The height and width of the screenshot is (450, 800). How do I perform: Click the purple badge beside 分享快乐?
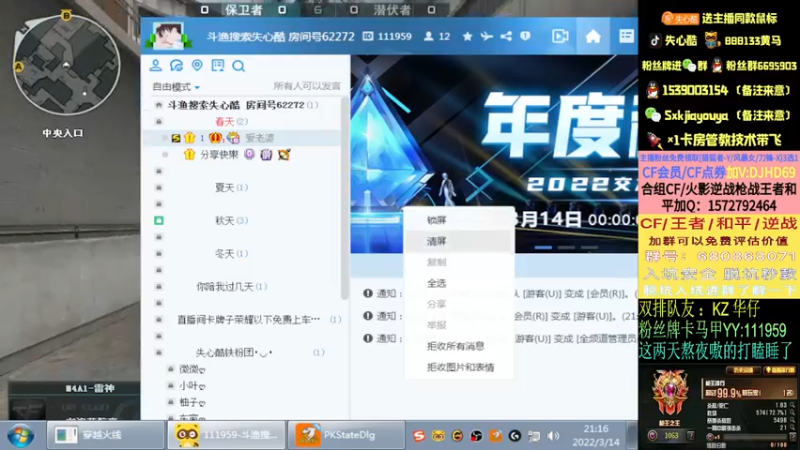point(249,154)
